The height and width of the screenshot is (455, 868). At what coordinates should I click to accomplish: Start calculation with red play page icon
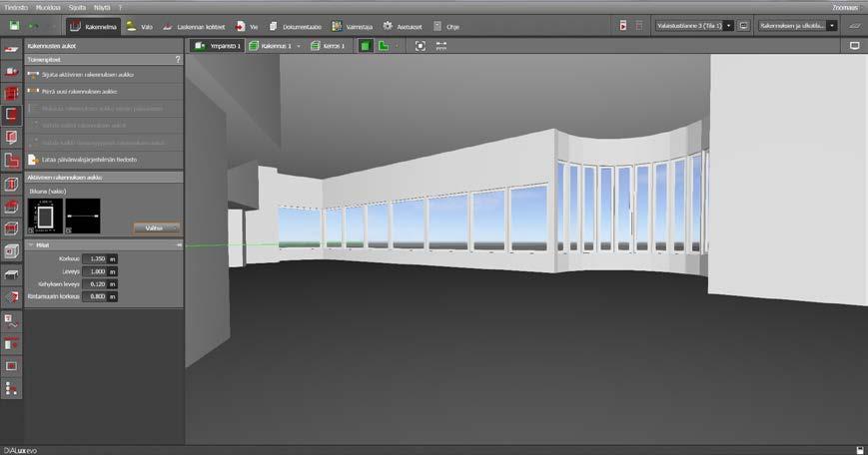(623, 26)
